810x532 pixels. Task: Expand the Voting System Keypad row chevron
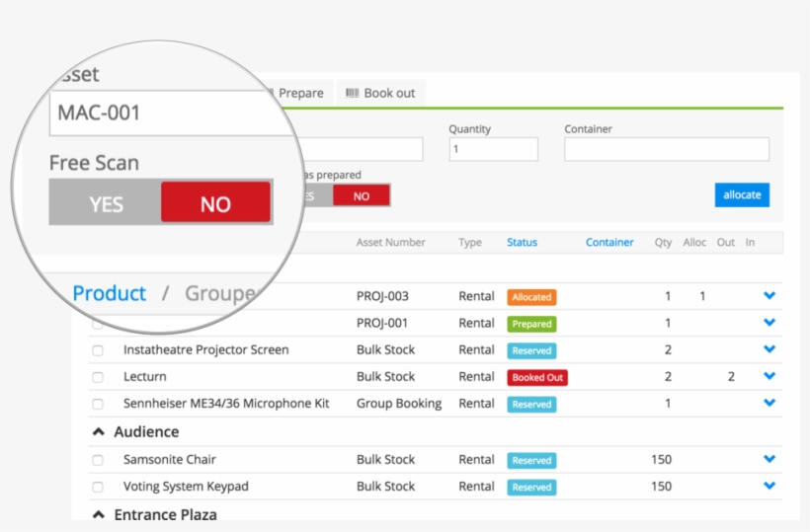[x=769, y=486]
